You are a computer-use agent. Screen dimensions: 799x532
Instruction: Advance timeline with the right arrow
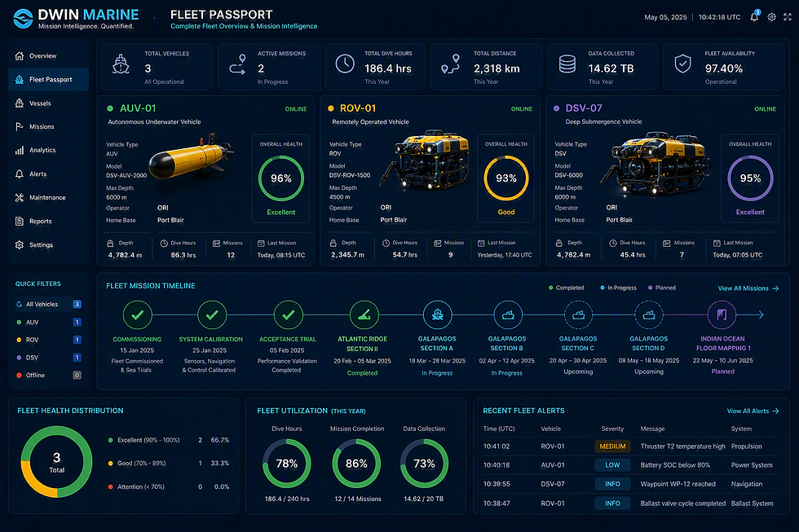[x=760, y=315]
